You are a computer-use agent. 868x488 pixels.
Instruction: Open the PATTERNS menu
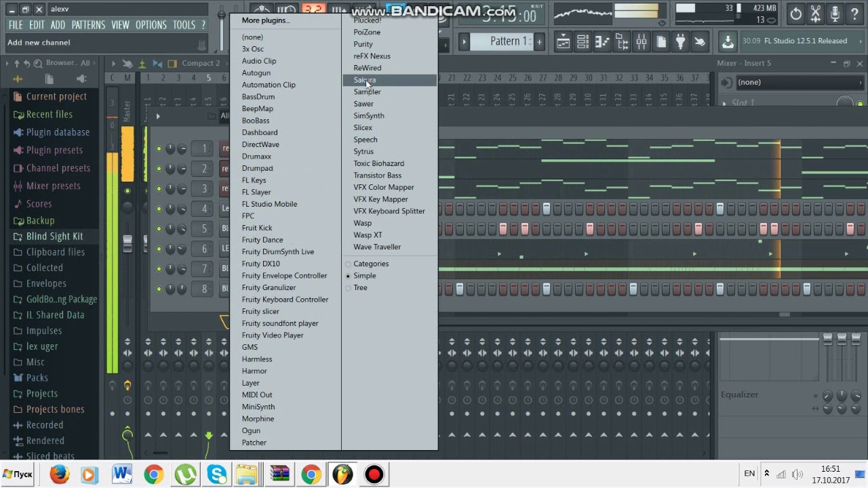(88, 25)
